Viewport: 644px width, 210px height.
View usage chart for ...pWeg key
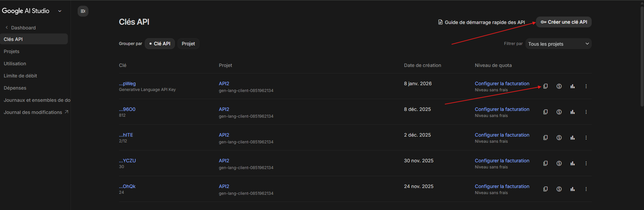coord(572,86)
